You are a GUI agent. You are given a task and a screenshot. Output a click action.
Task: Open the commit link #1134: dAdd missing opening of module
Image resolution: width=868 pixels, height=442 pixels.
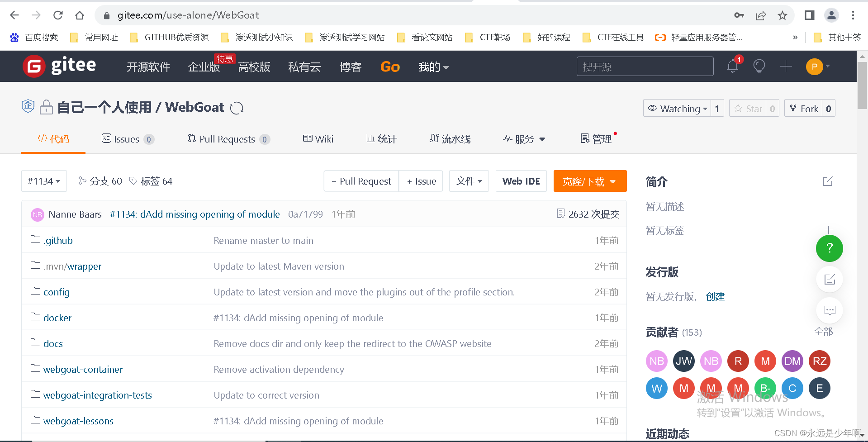(x=195, y=214)
